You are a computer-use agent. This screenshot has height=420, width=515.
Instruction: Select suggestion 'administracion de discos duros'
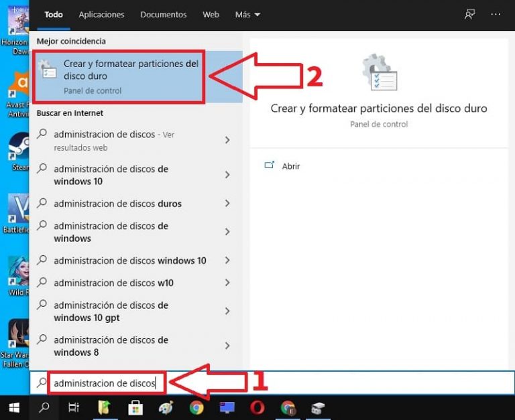(x=117, y=204)
